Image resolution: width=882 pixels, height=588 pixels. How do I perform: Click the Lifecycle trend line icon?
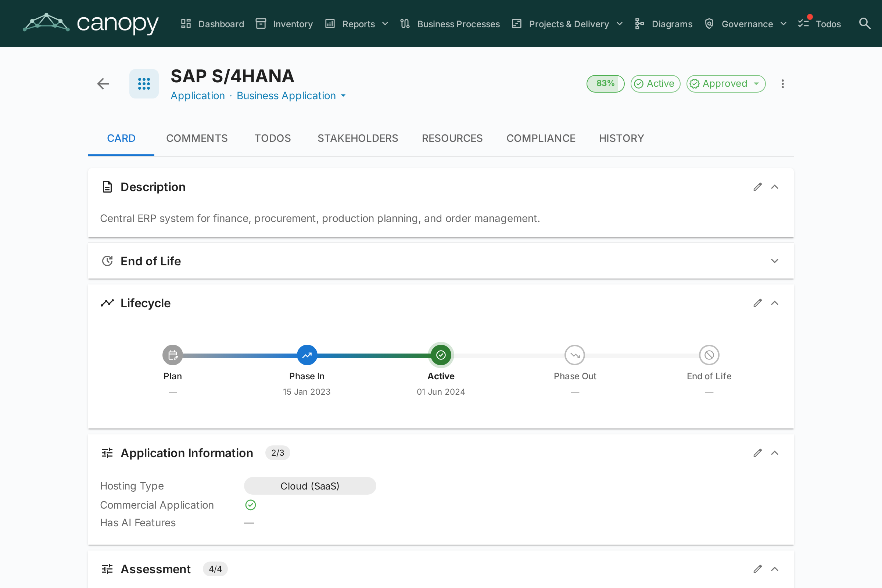click(x=107, y=303)
